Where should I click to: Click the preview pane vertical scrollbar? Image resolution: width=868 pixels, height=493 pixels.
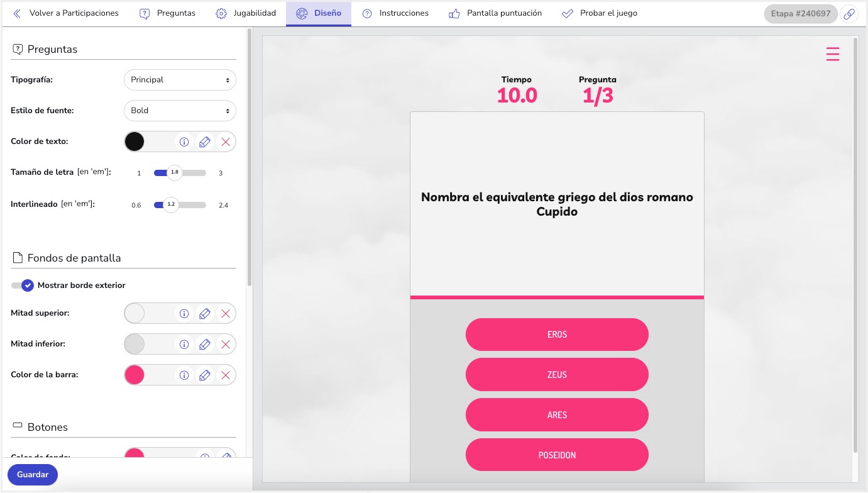[855, 245]
